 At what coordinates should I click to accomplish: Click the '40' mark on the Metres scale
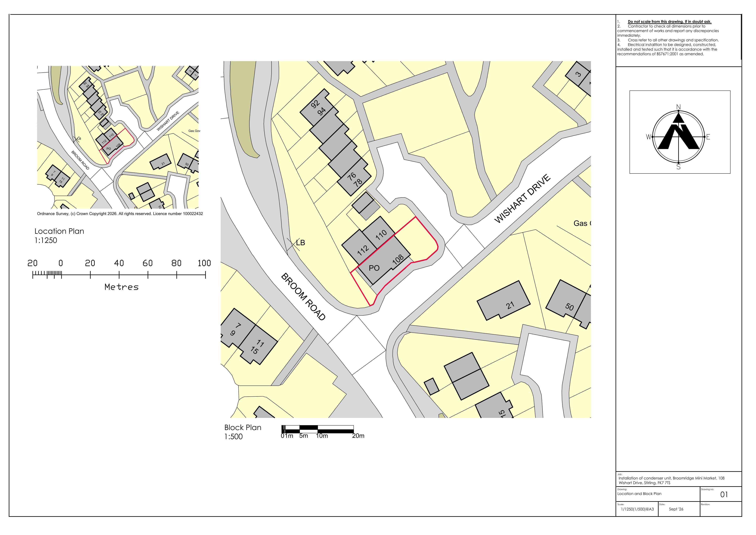(119, 263)
